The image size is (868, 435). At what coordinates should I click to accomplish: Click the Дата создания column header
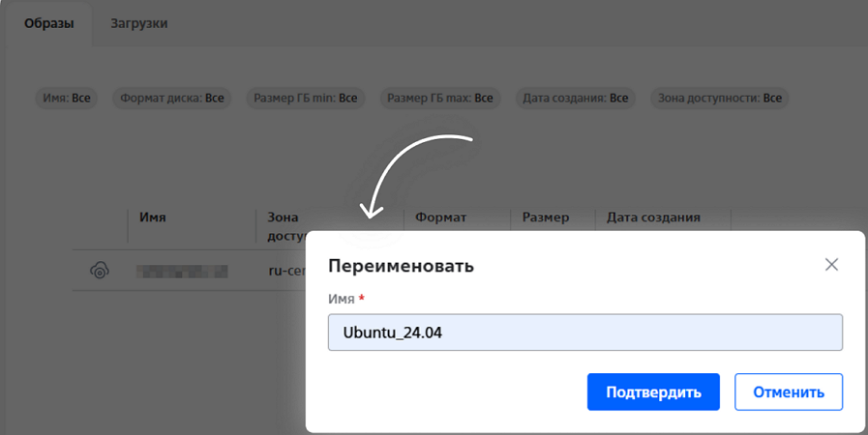tap(653, 217)
